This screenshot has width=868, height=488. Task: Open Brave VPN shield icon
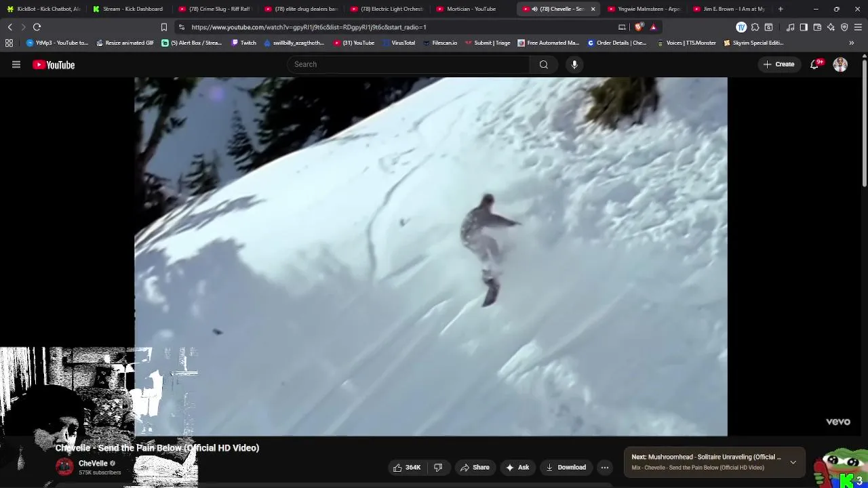pyautogui.click(x=844, y=27)
